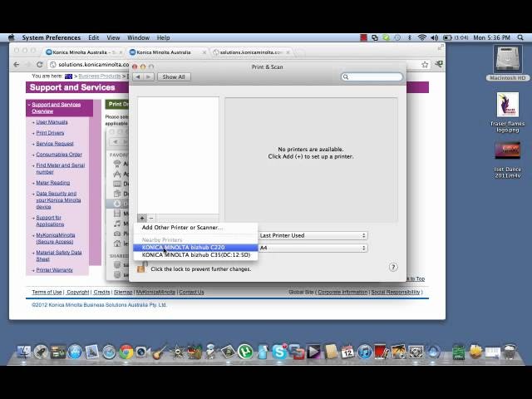The height and width of the screenshot is (399, 532).
Task: Open Calendar from the Dock
Action: coord(347,352)
